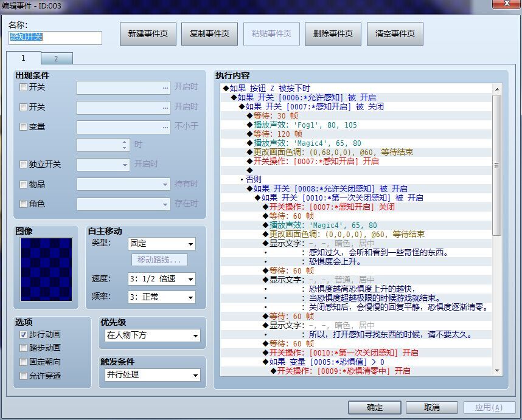Enable the second 开关 condition checkbox
The height and width of the screenshot is (420, 522).
pyautogui.click(x=23, y=107)
